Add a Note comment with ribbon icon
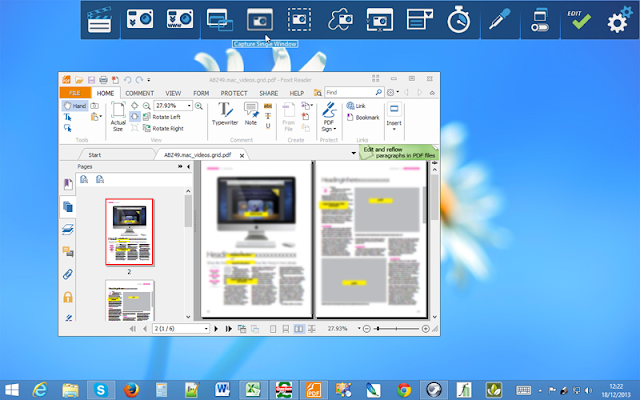 point(251,114)
